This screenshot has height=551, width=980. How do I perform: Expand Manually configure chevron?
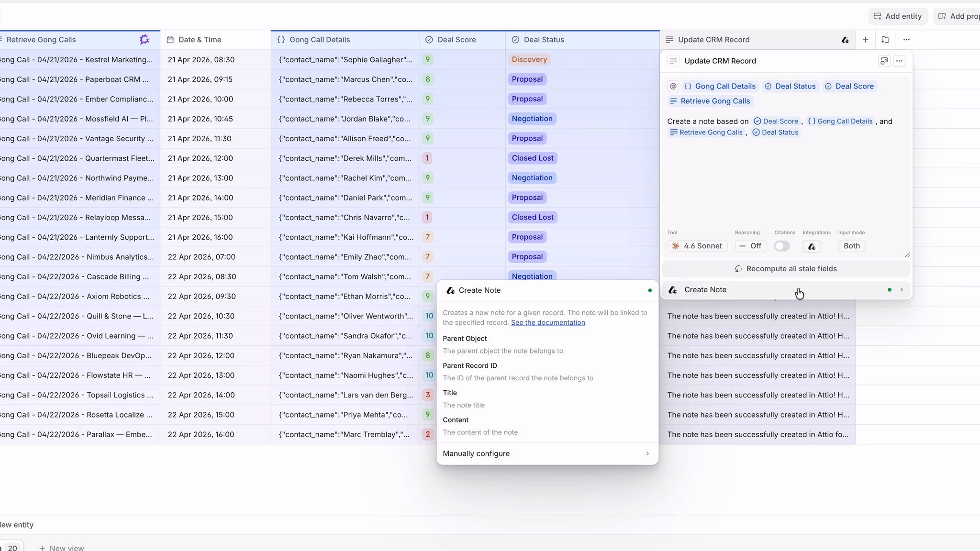pos(647,453)
